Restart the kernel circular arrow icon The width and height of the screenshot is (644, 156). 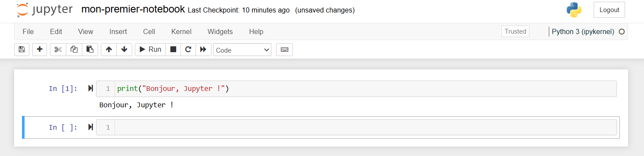point(188,50)
